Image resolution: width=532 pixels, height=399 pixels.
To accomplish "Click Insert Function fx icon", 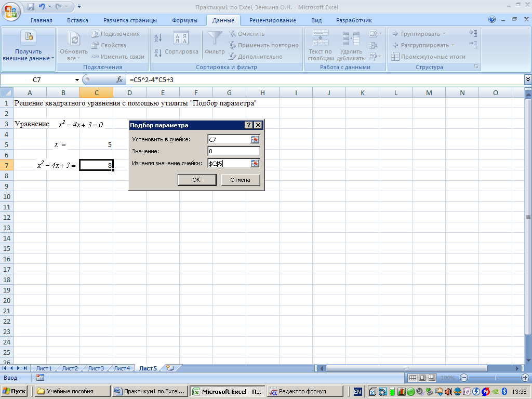I will tap(119, 79).
